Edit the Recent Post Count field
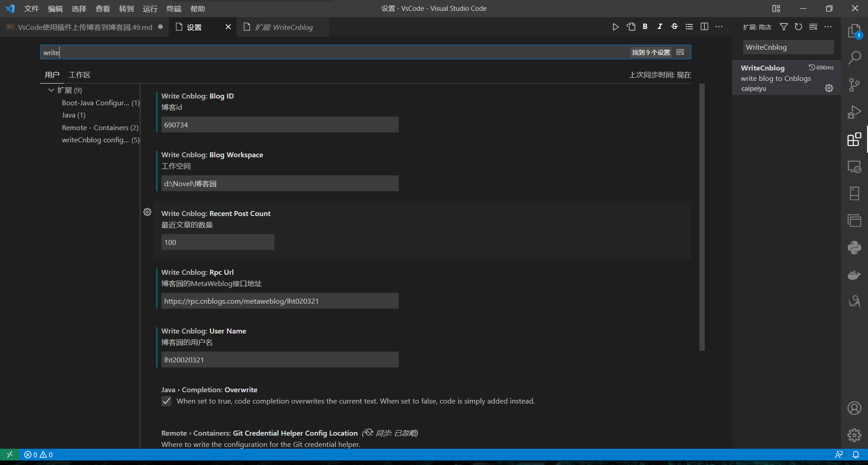Screen dimensions: 868x465 pos(218,242)
